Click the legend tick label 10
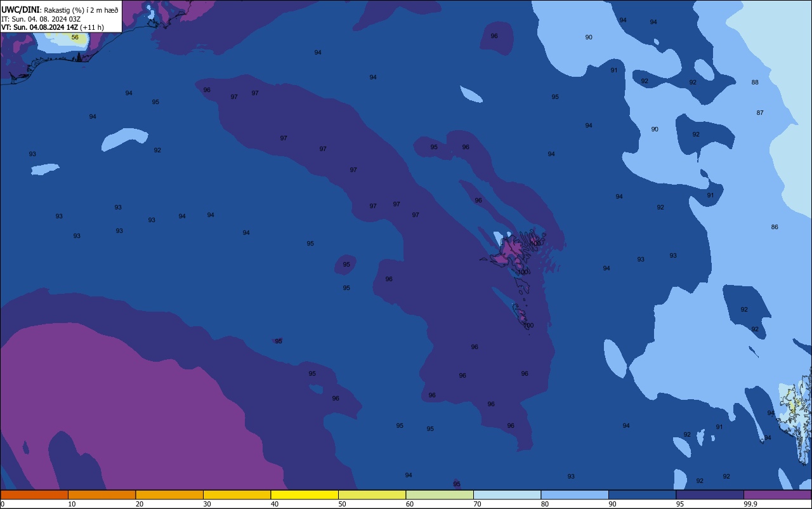The image size is (812, 509). coord(72,504)
